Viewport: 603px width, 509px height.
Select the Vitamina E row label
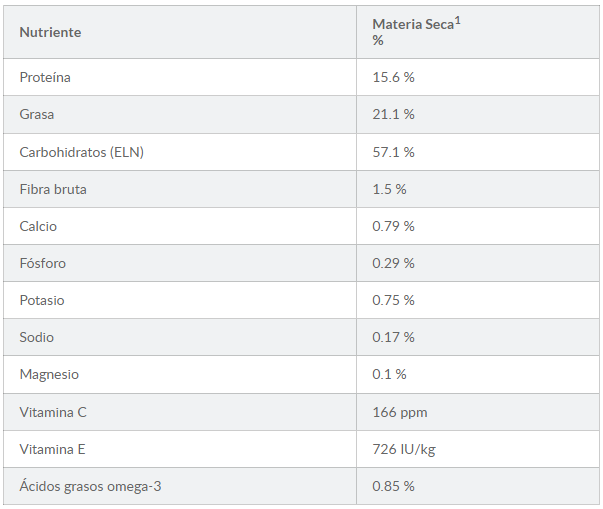click(x=52, y=449)
